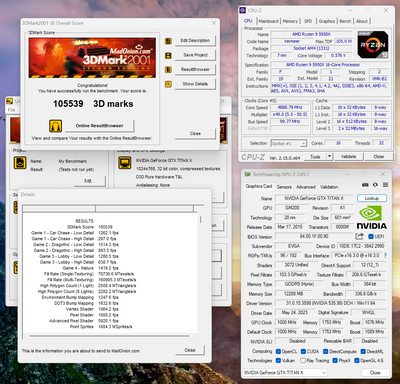Toggle the OpenCL checkbox

pyautogui.click(x=278, y=351)
